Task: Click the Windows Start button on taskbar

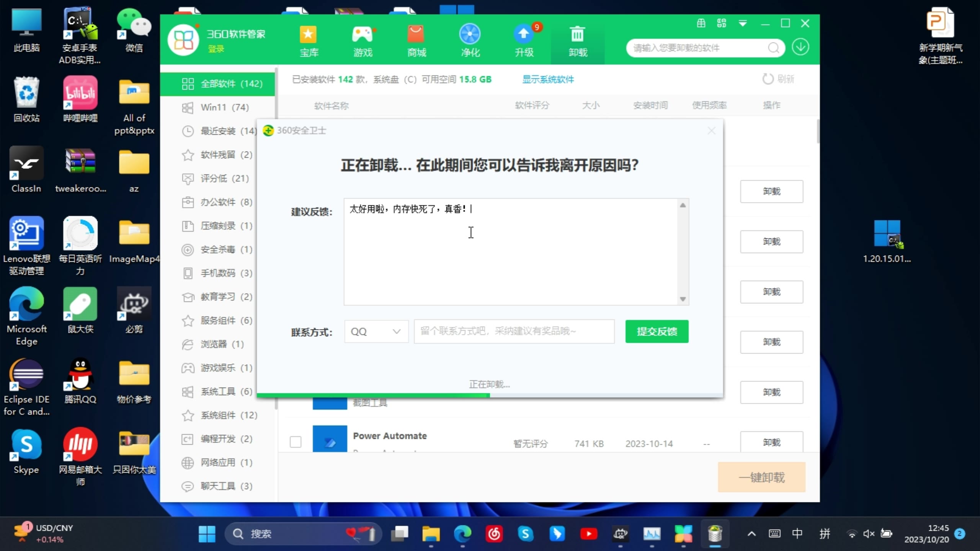Action: 207,534
